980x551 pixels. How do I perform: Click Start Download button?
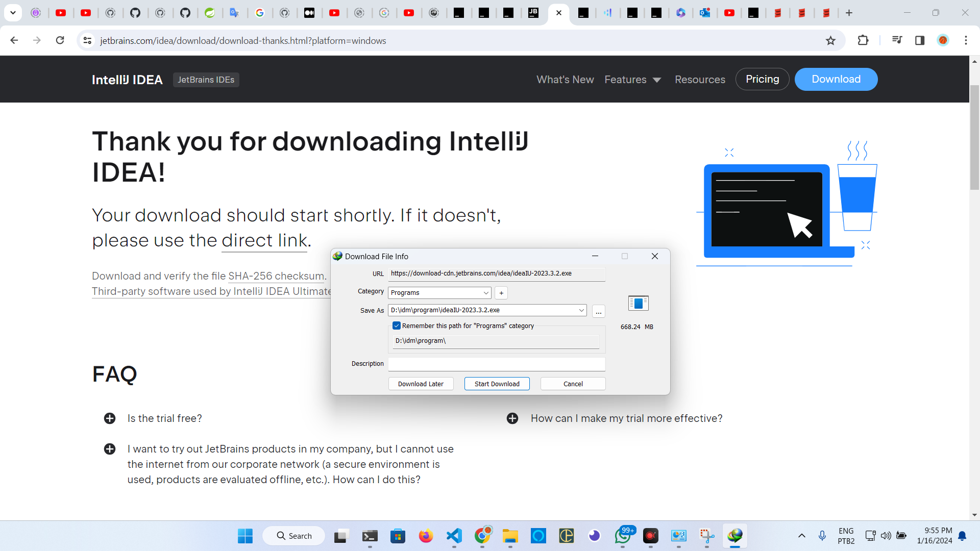click(497, 384)
